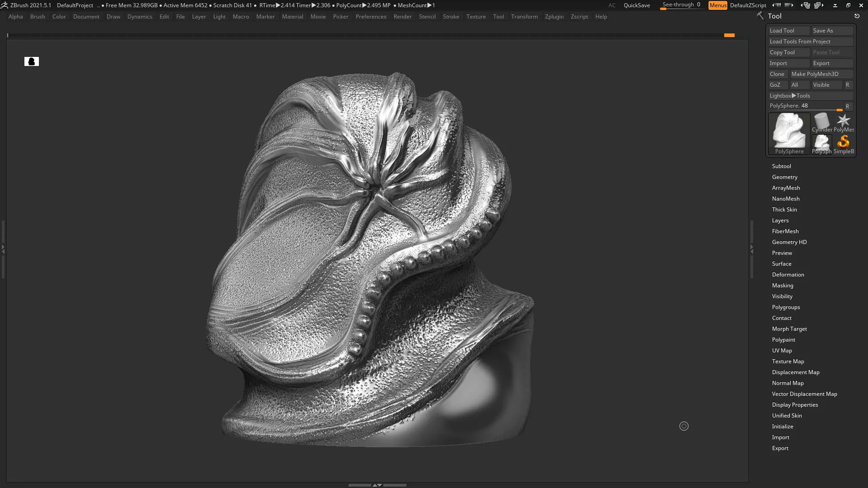868x488 pixels.
Task: Click the left tray divider arrows
Action: click(x=3, y=249)
